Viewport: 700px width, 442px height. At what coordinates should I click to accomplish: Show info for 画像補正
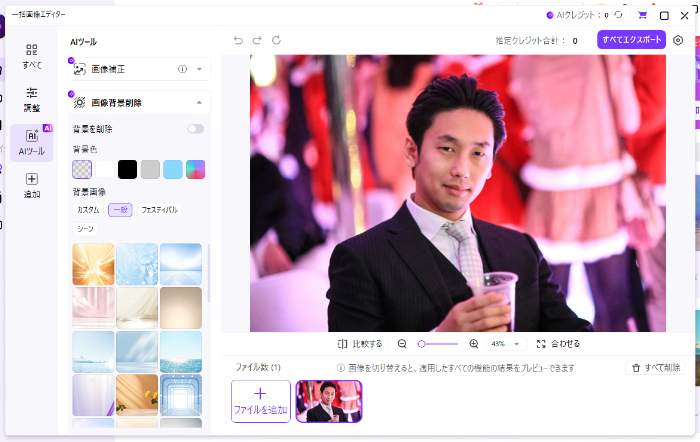pyautogui.click(x=182, y=69)
